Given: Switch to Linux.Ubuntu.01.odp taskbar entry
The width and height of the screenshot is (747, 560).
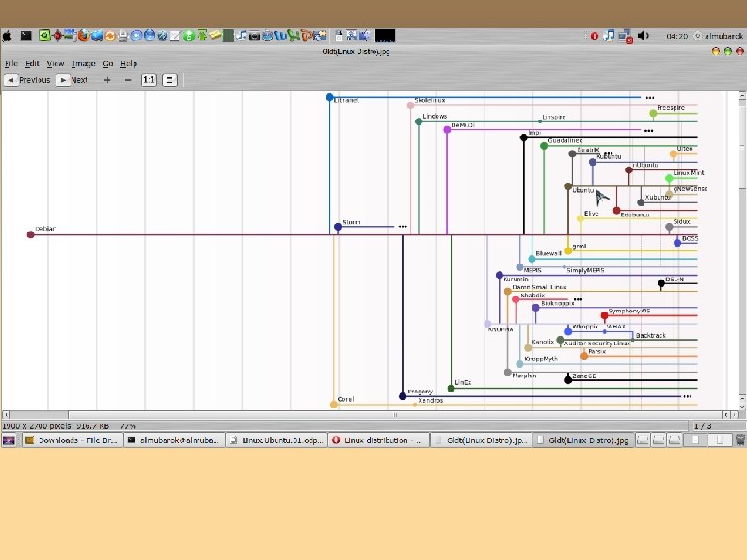Looking at the screenshot, I should click(277, 440).
